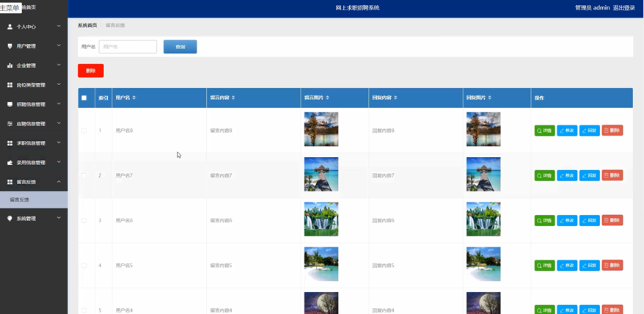Open 详情 for row 用户名7
The width and height of the screenshot is (644, 314).
(544, 175)
